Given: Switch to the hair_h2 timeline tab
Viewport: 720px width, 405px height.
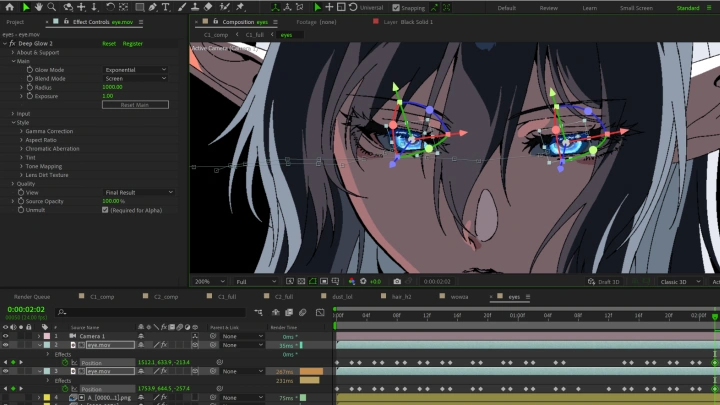Looking at the screenshot, I should pyautogui.click(x=401, y=297).
